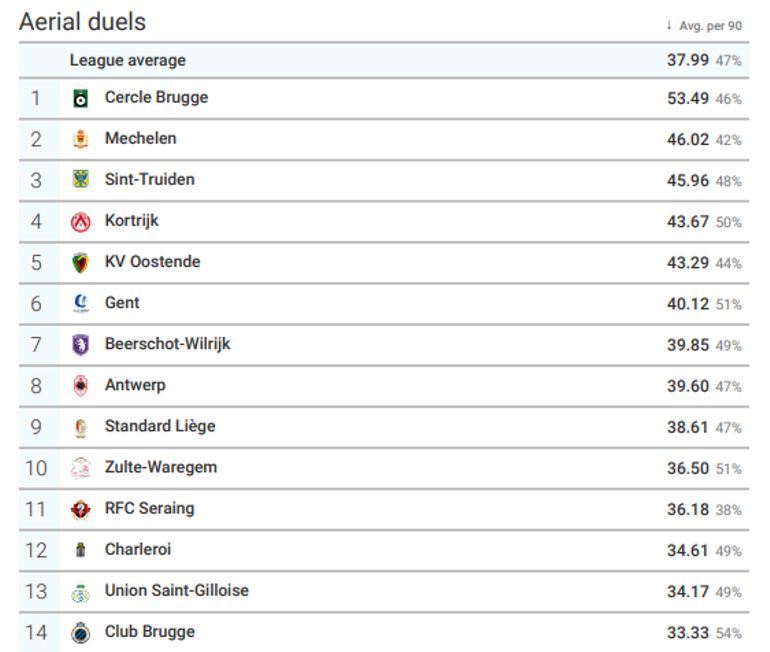
Task: Click the League average row
Action: click(x=127, y=60)
